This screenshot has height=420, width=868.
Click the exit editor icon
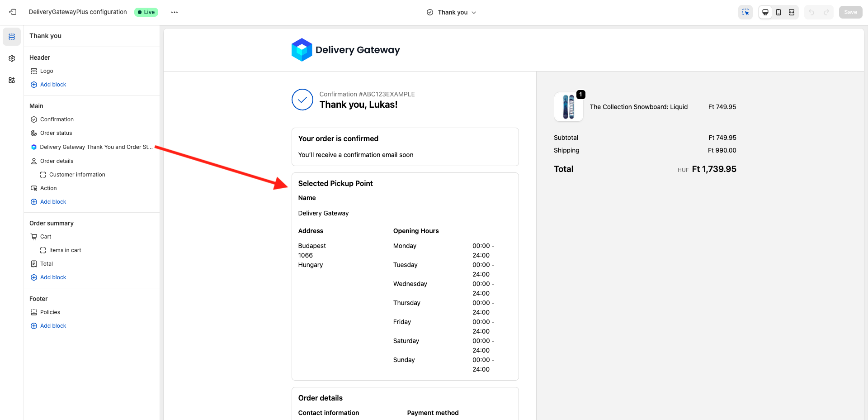coord(13,12)
